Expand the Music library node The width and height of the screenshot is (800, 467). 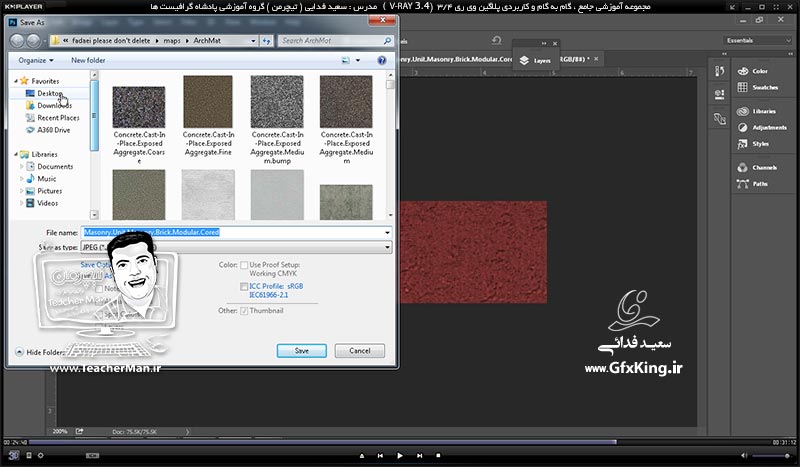[x=21, y=179]
